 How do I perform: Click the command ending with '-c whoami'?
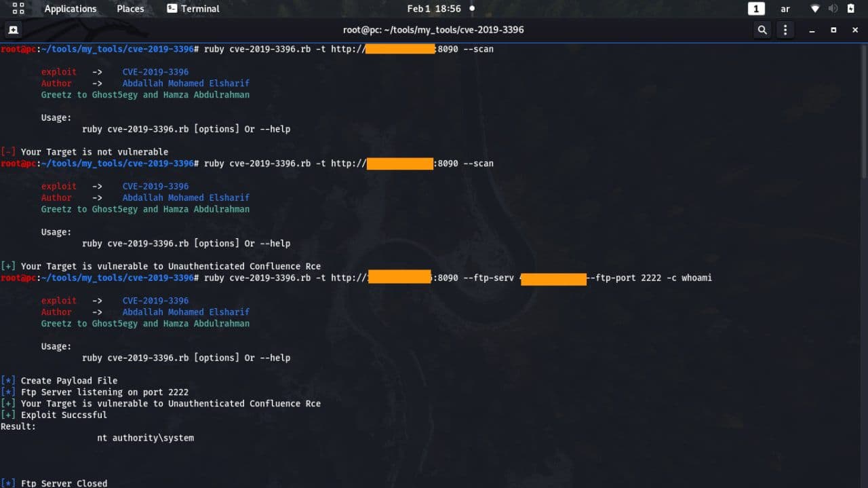(x=458, y=278)
